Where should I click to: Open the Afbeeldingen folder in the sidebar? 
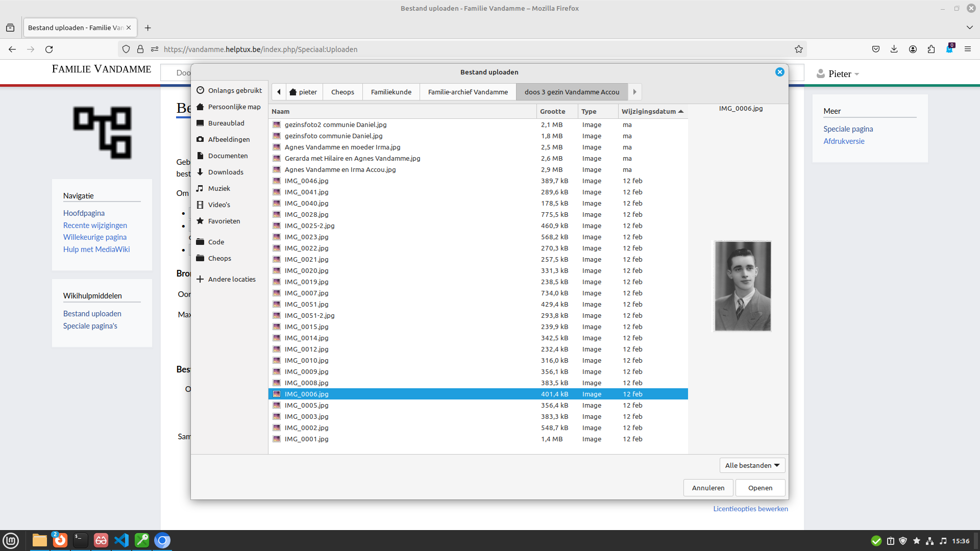tap(229, 139)
